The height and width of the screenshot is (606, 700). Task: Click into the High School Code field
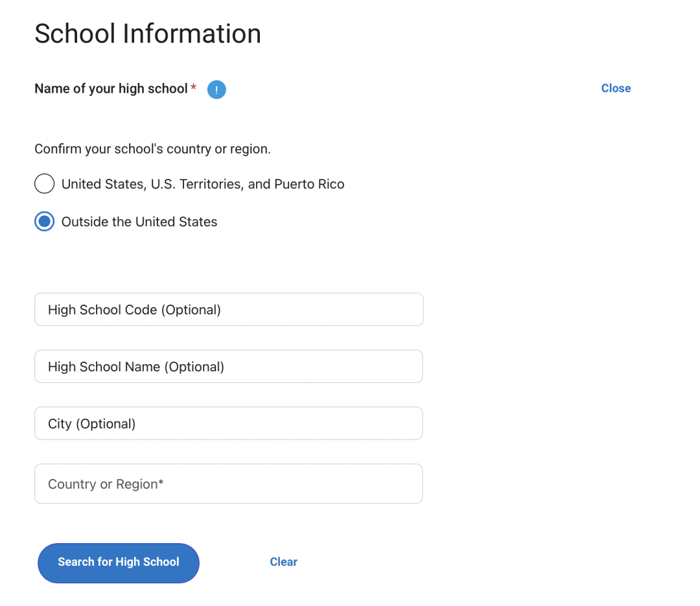point(228,310)
